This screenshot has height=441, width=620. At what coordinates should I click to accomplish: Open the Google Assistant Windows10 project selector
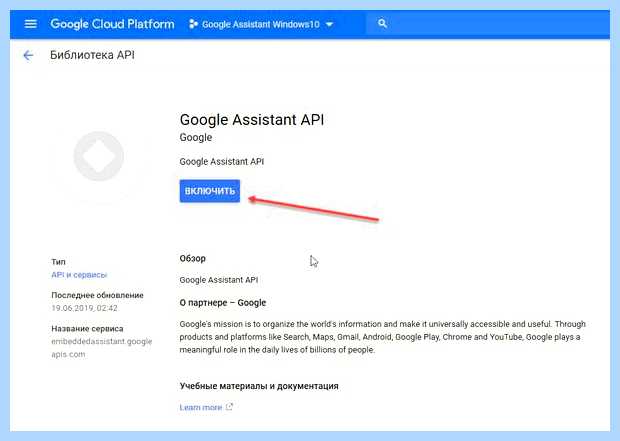click(x=261, y=25)
